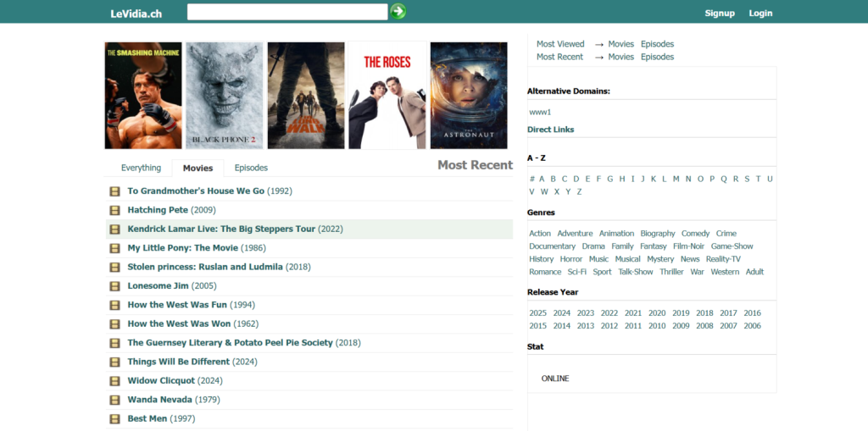Image resolution: width=868 pixels, height=431 pixels.
Task: Open Things Will Be Different title
Action: [178, 362]
